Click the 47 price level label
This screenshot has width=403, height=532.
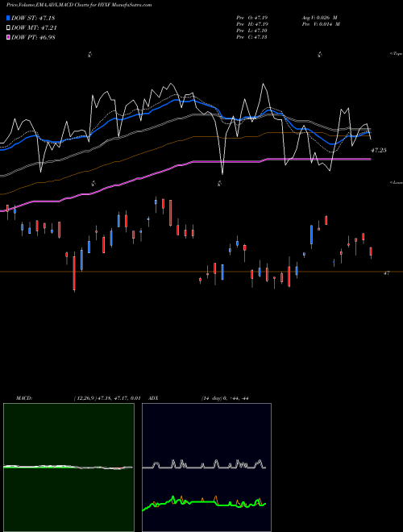(386, 272)
